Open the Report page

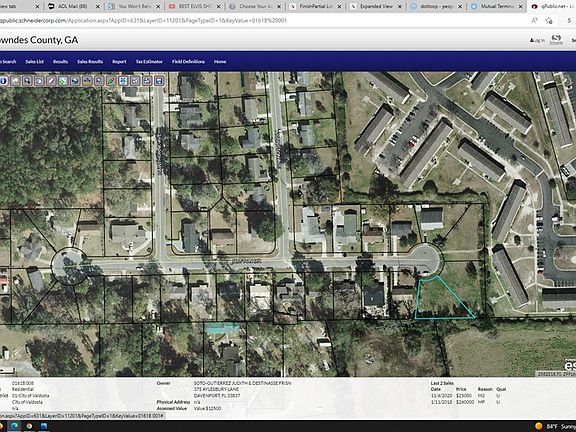click(x=119, y=61)
